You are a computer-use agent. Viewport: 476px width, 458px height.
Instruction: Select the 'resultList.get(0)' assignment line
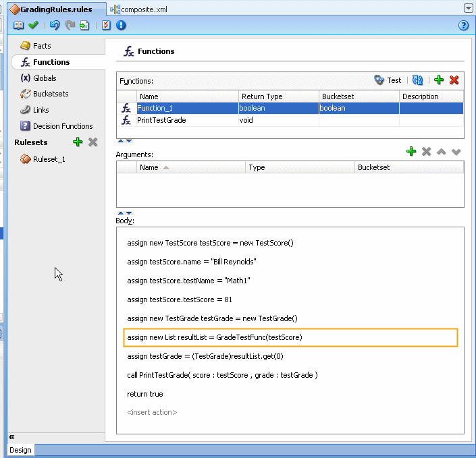click(205, 356)
